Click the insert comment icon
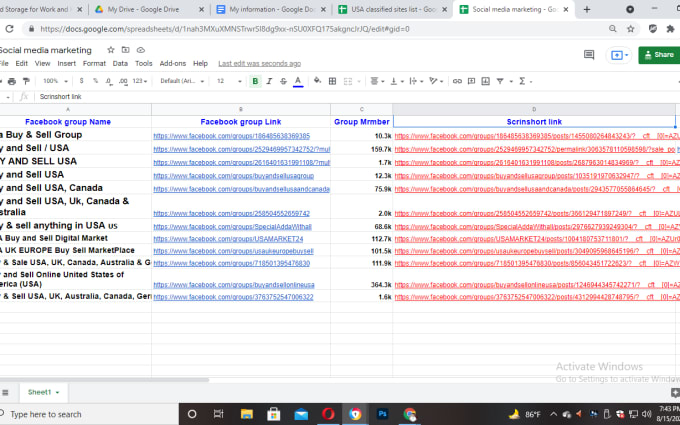Viewport: 680px width, 425px height. pos(471,81)
